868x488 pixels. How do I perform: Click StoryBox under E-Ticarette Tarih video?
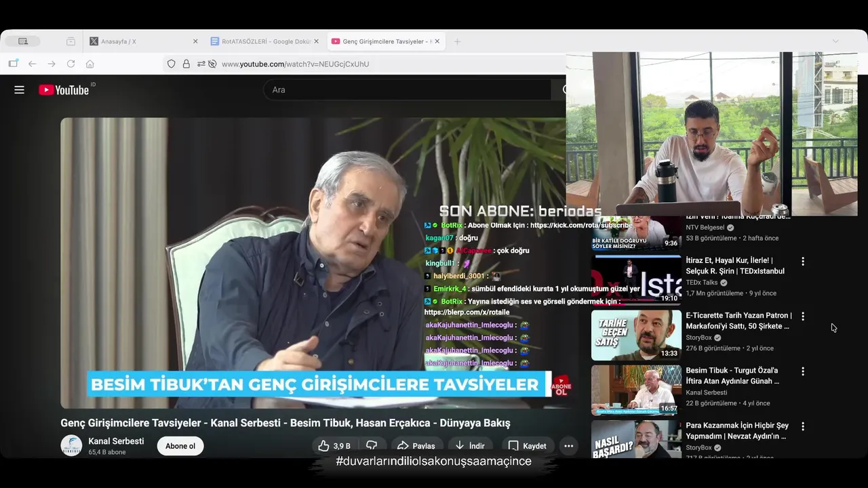pyautogui.click(x=698, y=338)
